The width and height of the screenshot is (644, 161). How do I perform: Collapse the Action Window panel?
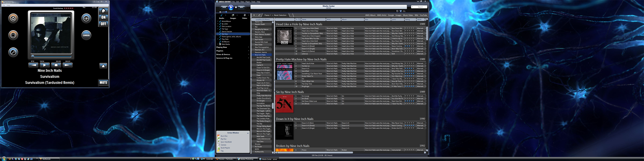pyautogui.click(x=248, y=133)
